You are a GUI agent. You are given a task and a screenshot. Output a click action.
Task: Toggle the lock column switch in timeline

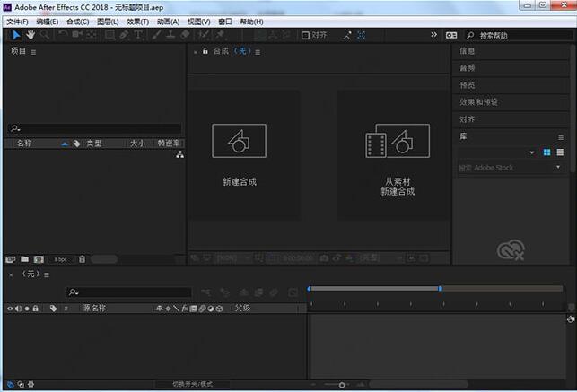pos(37,309)
